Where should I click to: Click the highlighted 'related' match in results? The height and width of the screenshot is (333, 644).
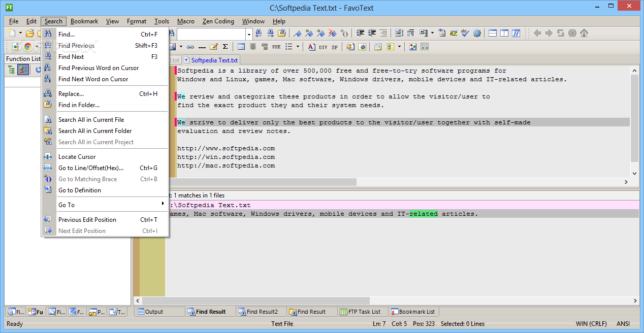[x=424, y=214]
